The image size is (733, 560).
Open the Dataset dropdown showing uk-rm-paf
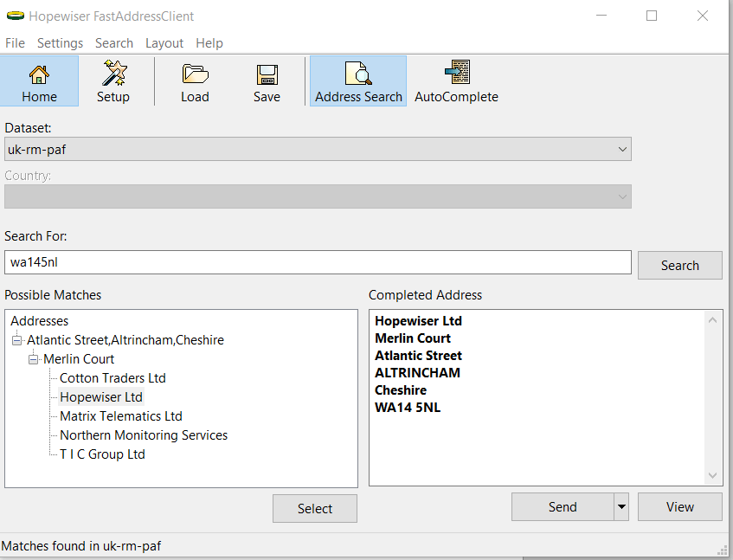[x=318, y=149]
